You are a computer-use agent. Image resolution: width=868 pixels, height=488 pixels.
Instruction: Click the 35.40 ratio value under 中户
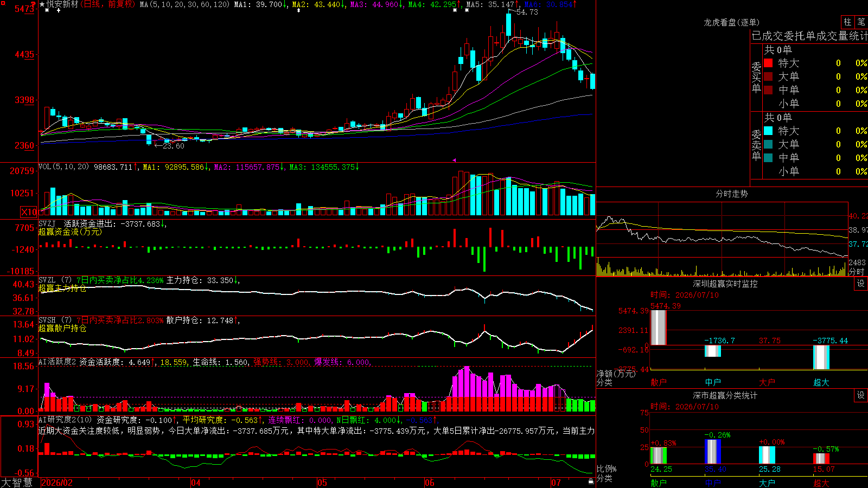point(715,469)
